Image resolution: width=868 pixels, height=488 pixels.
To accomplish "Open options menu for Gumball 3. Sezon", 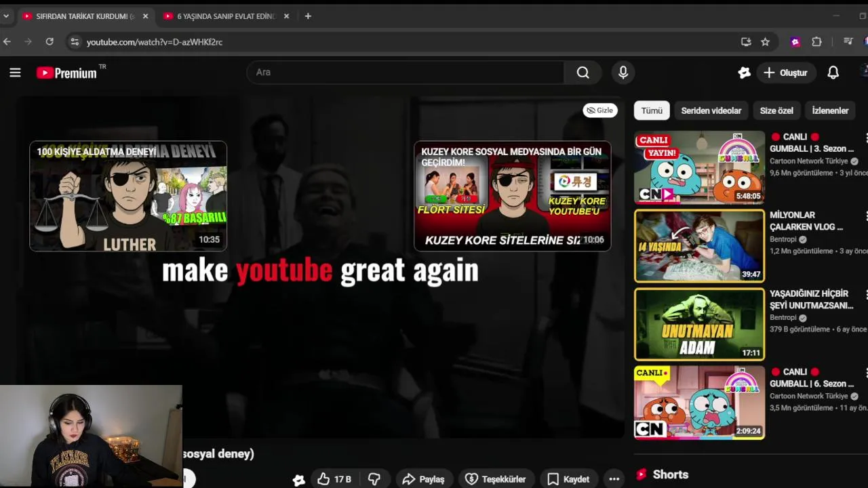I will click(x=865, y=138).
